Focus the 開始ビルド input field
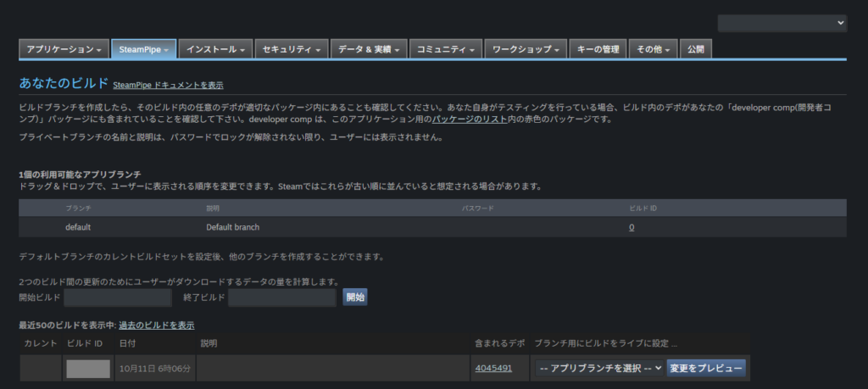The image size is (868, 389). tap(118, 297)
